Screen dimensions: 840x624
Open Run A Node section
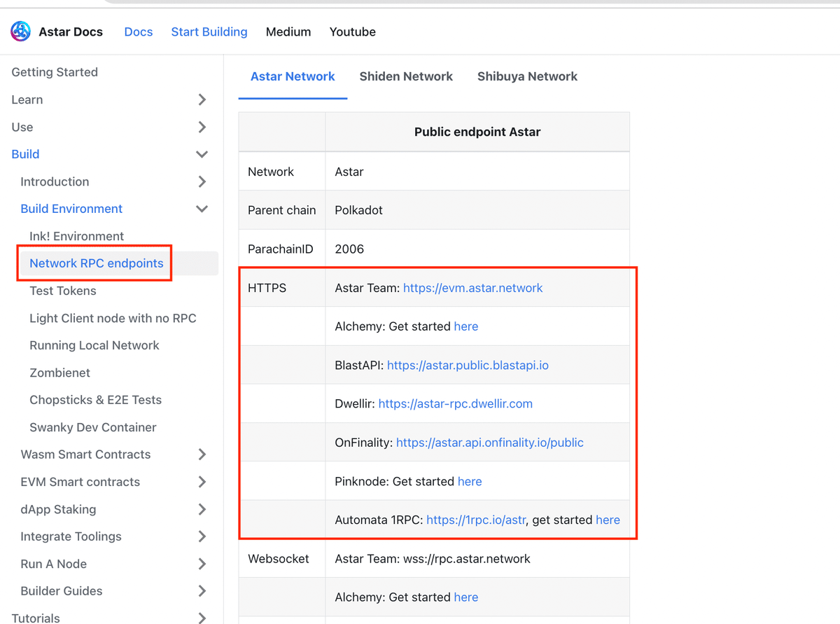[x=54, y=564]
